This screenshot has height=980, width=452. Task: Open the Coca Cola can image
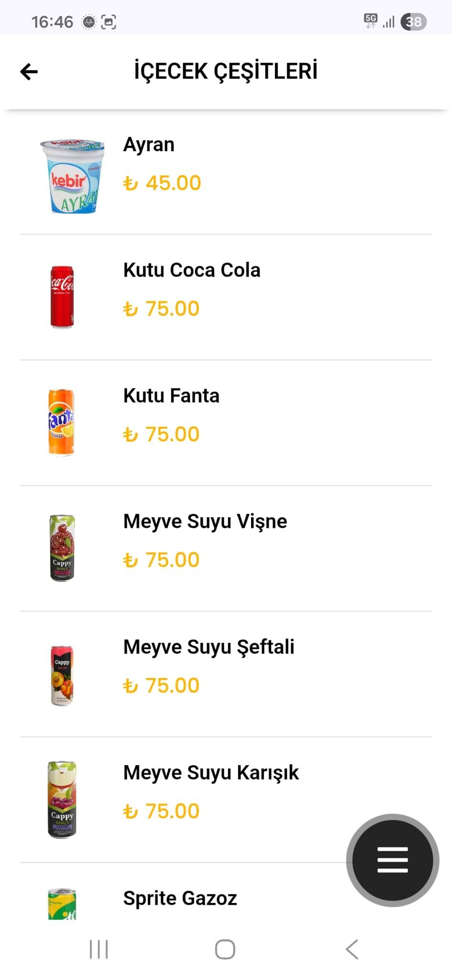point(62,297)
